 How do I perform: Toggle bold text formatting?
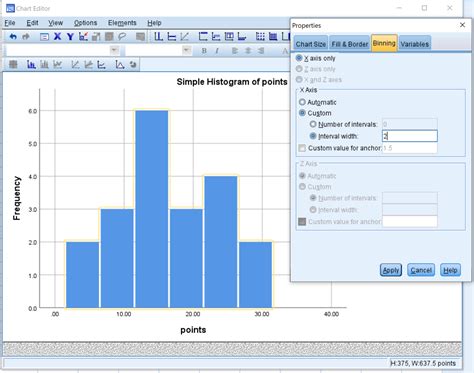point(204,51)
